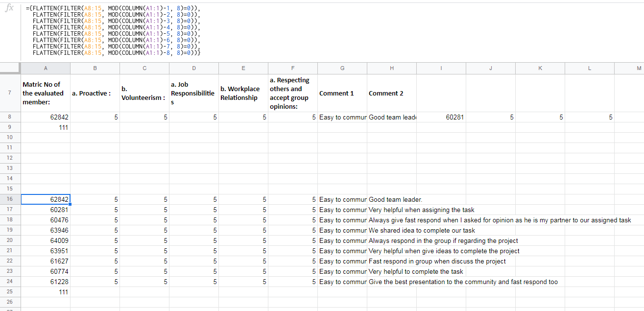Click the cell containing 61228
The image size is (644, 311).
pyautogui.click(x=46, y=282)
